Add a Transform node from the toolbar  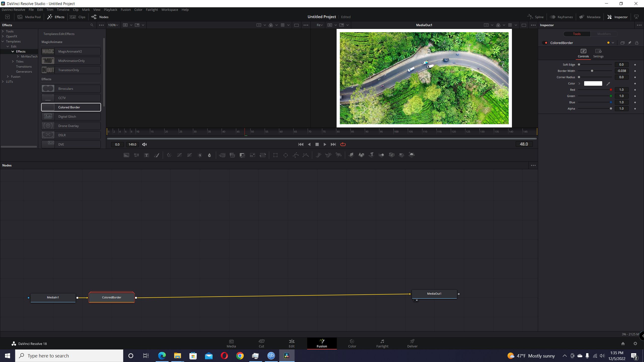[x=263, y=155]
